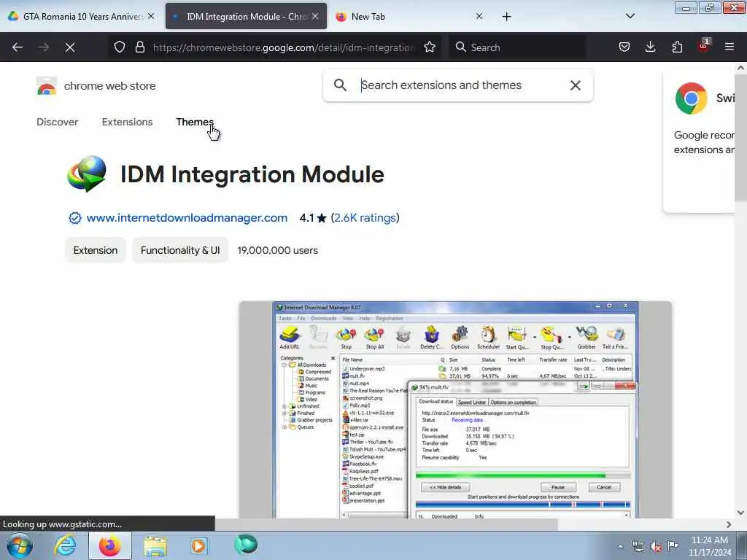This screenshot has height=560, width=747.
Task: Select the IDM Integration Module tab
Action: point(246,17)
